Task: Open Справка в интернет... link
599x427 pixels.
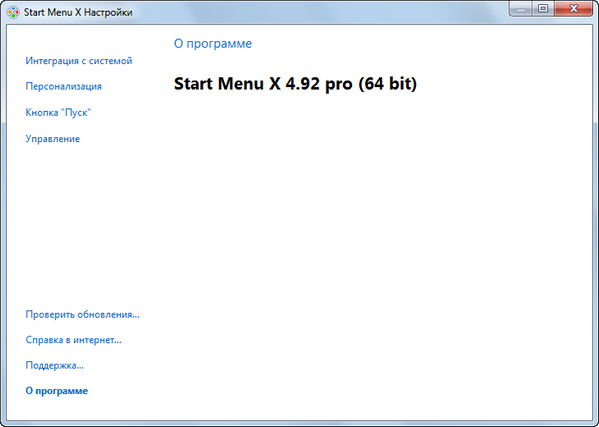Action: pos(73,340)
